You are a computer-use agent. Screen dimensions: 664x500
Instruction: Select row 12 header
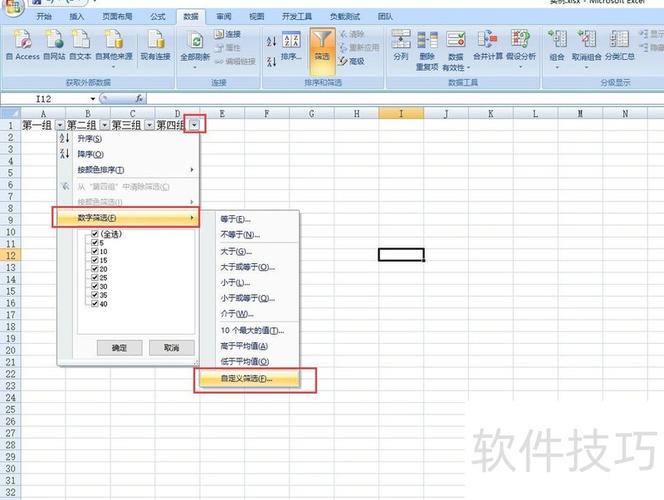[x=10, y=255]
